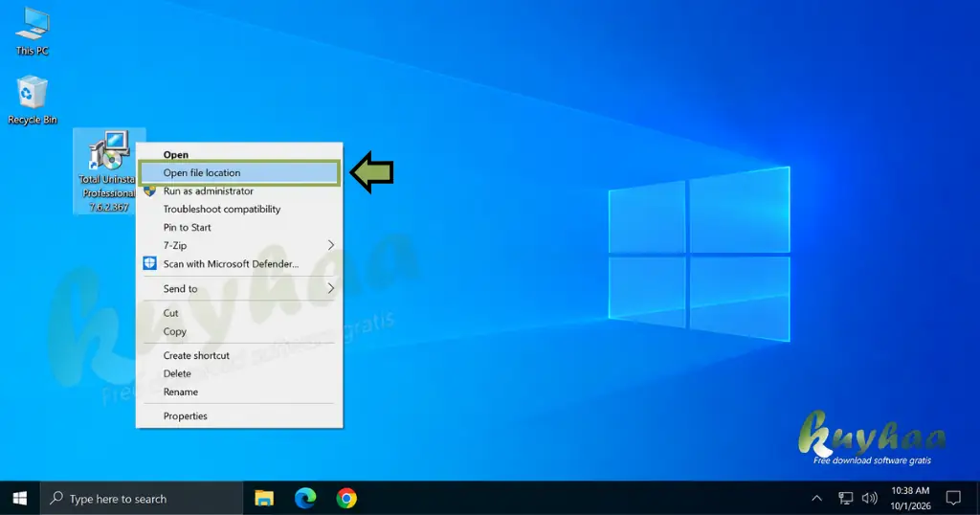
Task: Click Pin to Start entry
Action: [239, 227]
